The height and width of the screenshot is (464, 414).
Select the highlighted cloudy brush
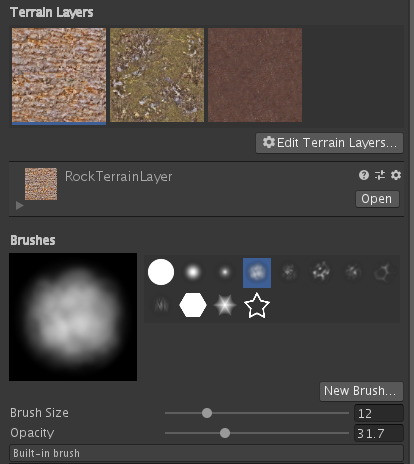pyautogui.click(x=257, y=273)
